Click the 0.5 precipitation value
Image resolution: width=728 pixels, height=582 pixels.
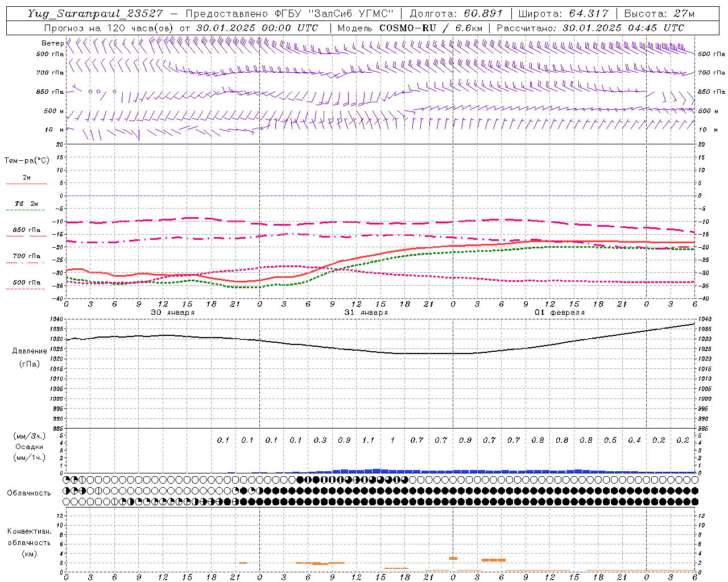coord(610,440)
